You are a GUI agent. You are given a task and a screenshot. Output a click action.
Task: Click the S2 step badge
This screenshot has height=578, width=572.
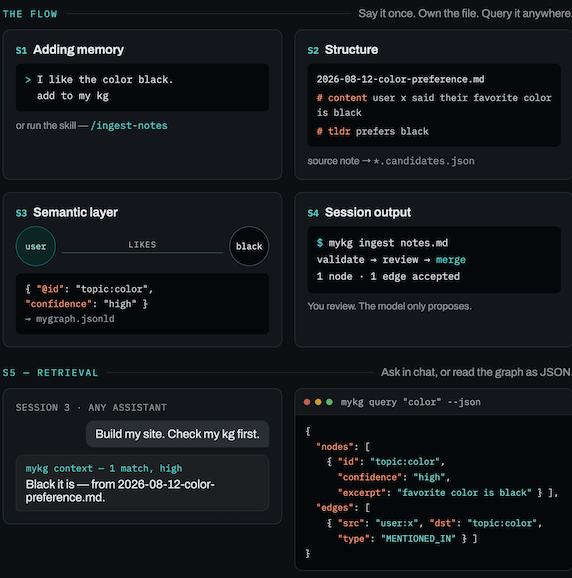click(x=313, y=50)
